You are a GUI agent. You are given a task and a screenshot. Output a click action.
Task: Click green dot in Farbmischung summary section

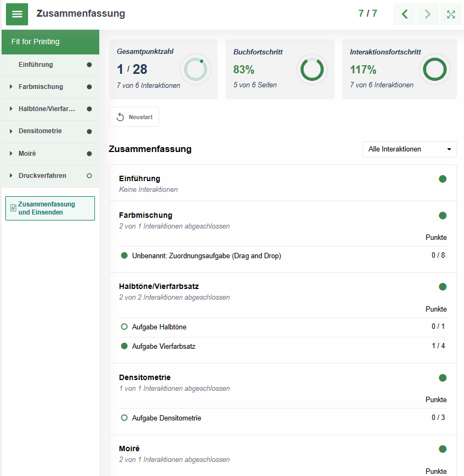coord(442,216)
